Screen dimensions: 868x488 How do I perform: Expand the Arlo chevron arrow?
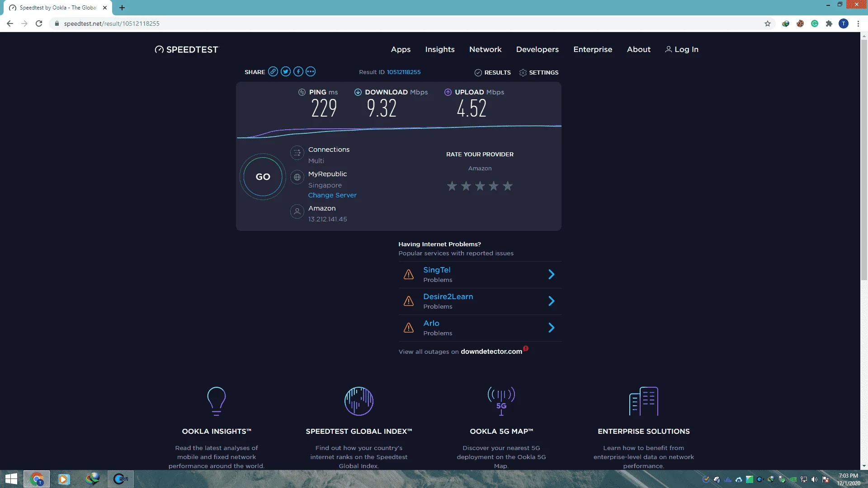(552, 328)
